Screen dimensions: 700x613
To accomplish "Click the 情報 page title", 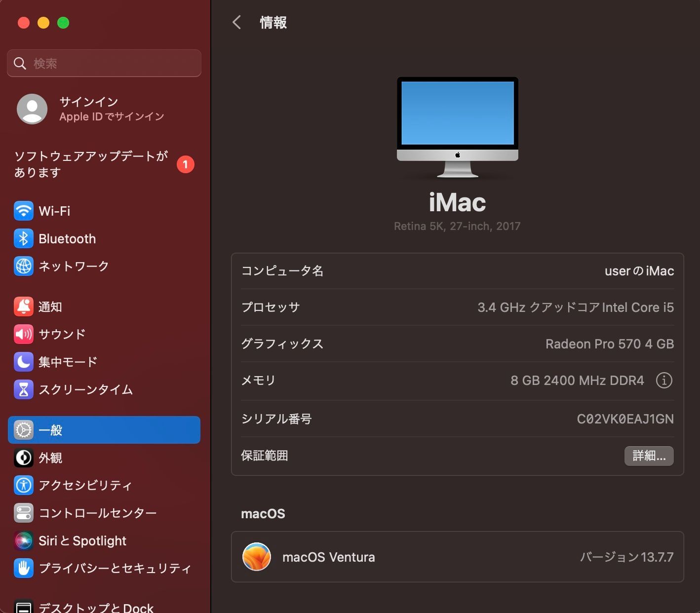I will point(273,22).
